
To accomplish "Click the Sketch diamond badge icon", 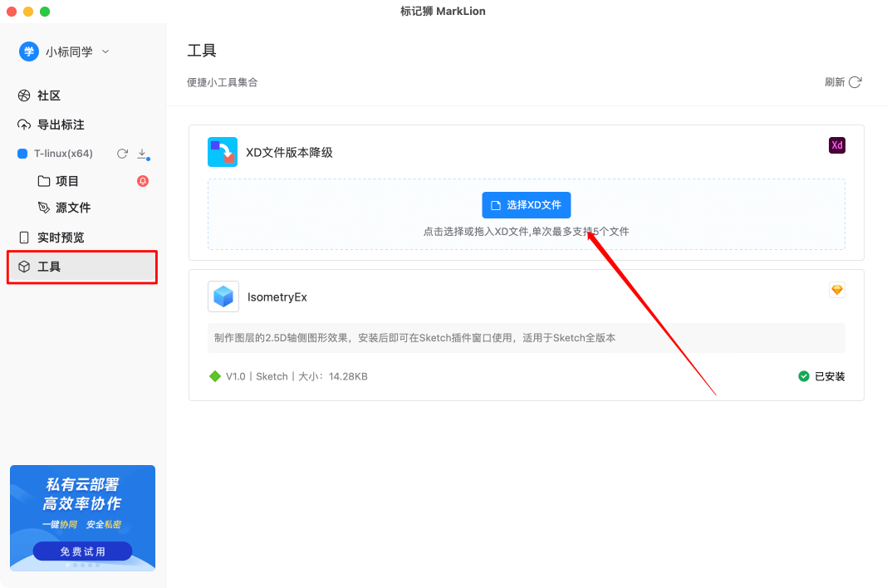I will (836, 290).
